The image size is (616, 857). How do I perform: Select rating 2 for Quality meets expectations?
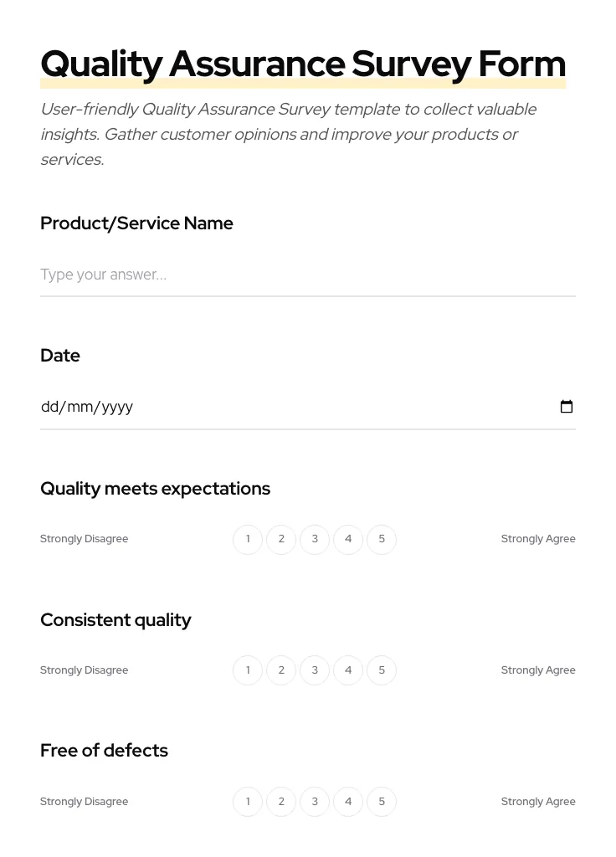point(281,539)
